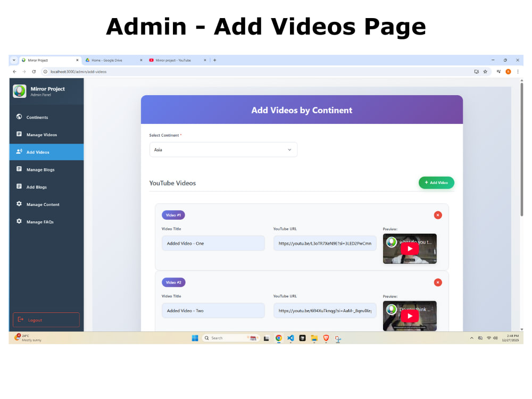532x399 pixels.
Task: Click YouTube URL field of Video #1
Action: pyautogui.click(x=325, y=243)
